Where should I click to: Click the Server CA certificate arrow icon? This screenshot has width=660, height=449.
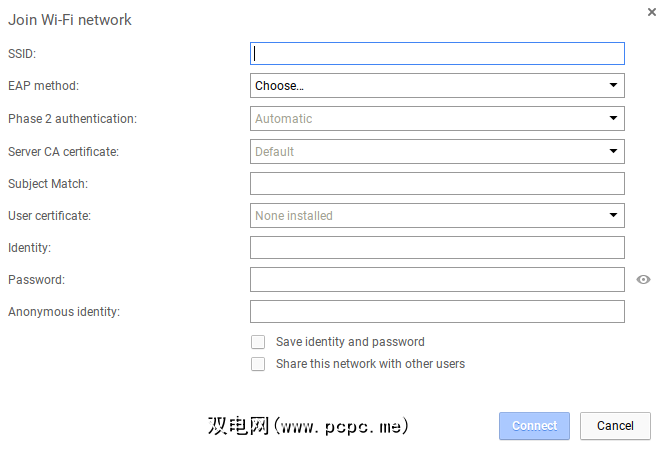[614, 152]
